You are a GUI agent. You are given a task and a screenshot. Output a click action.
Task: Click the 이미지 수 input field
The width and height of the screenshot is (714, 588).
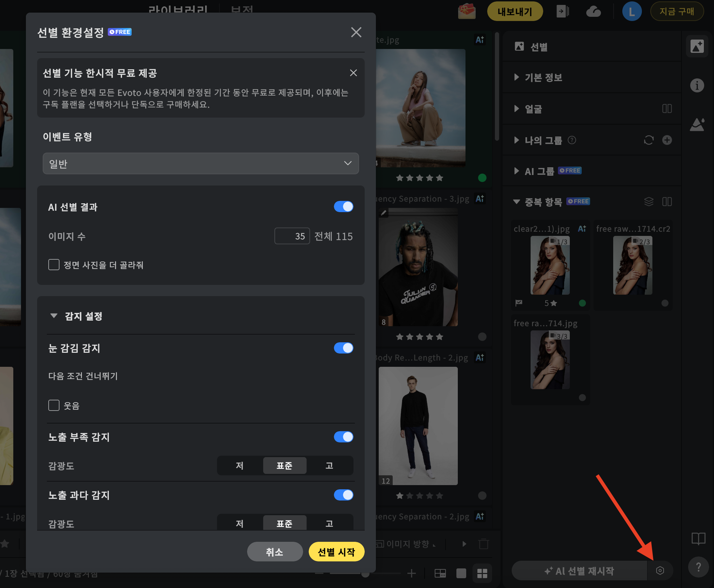(292, 236)
